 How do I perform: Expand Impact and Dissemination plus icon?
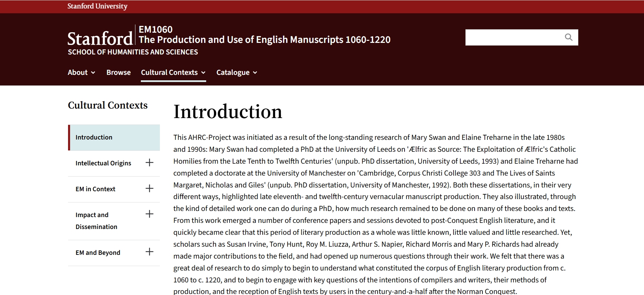[x=149, y=214]
